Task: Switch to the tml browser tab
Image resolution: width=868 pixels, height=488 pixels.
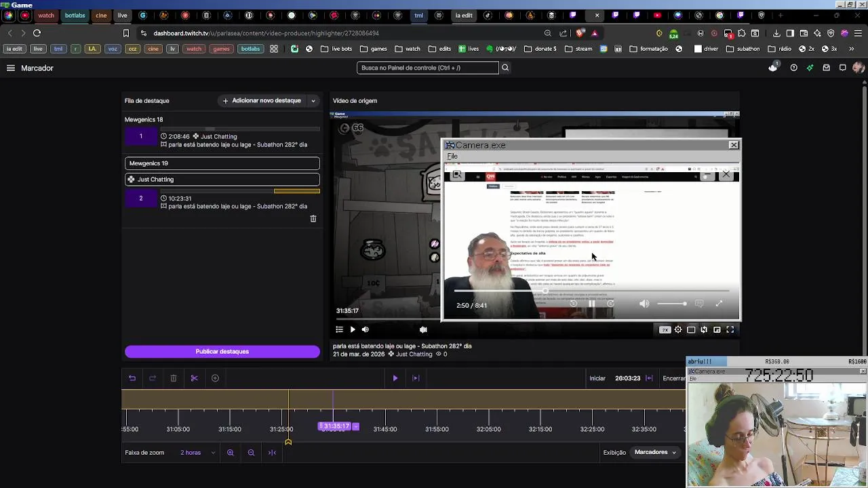Action: tap(419, 15)
